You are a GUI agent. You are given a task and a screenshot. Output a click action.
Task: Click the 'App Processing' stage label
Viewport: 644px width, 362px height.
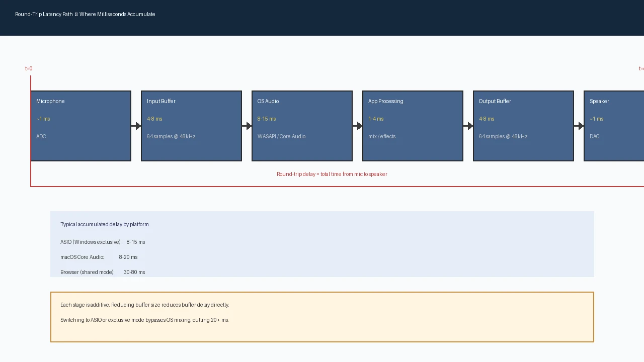click(x=386, y=101)
